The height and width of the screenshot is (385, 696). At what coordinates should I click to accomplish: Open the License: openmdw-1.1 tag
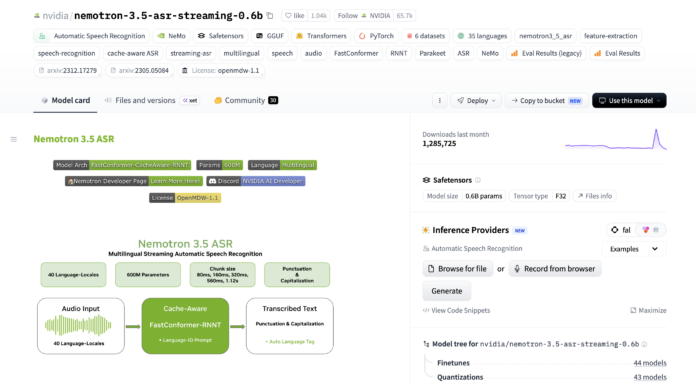221,71
